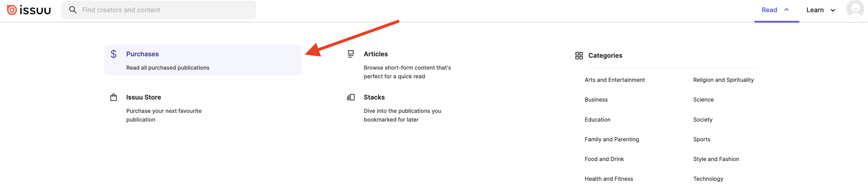Expand the Learn dropdown
The image size is (868, 188).
[832, 10]
